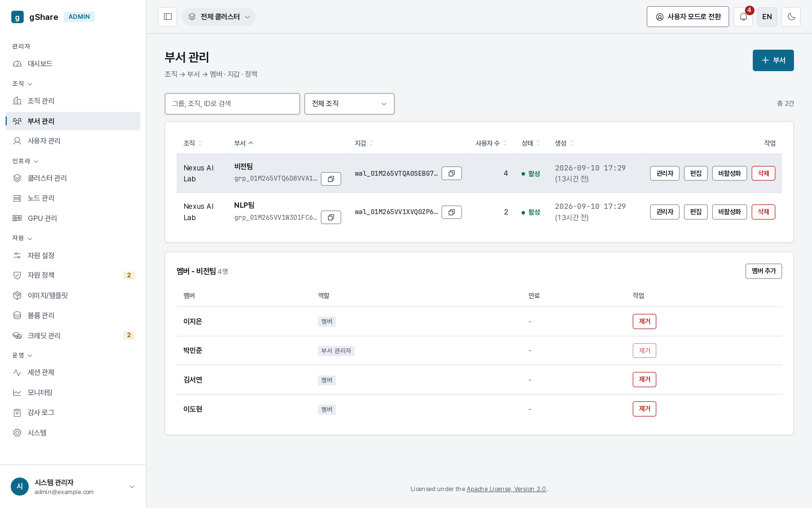Copy the 비전팀 group ID

(x=331, y=179)
